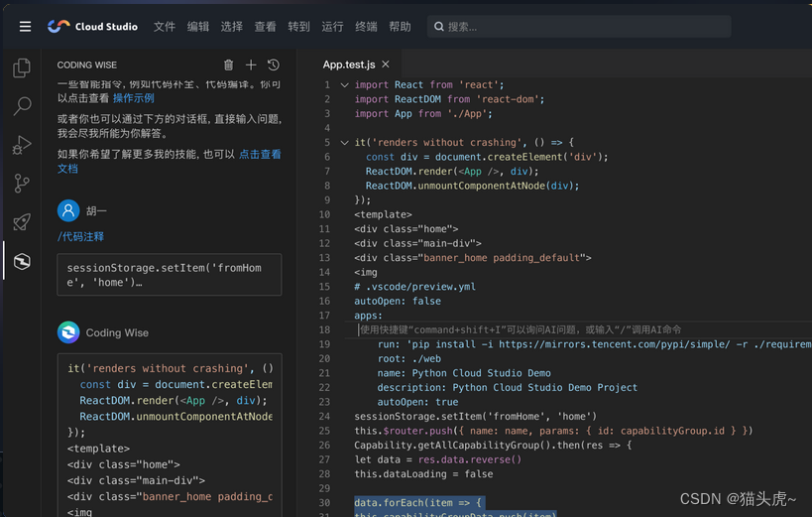Click the '<div class="main-div">' editor line
The image size is (812, 517).
(418, 243)
